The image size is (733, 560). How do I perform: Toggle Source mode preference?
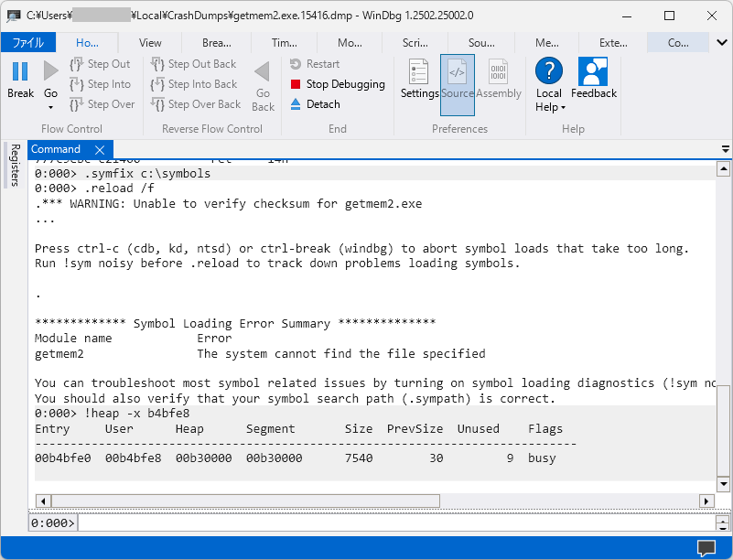coord(458,84)
